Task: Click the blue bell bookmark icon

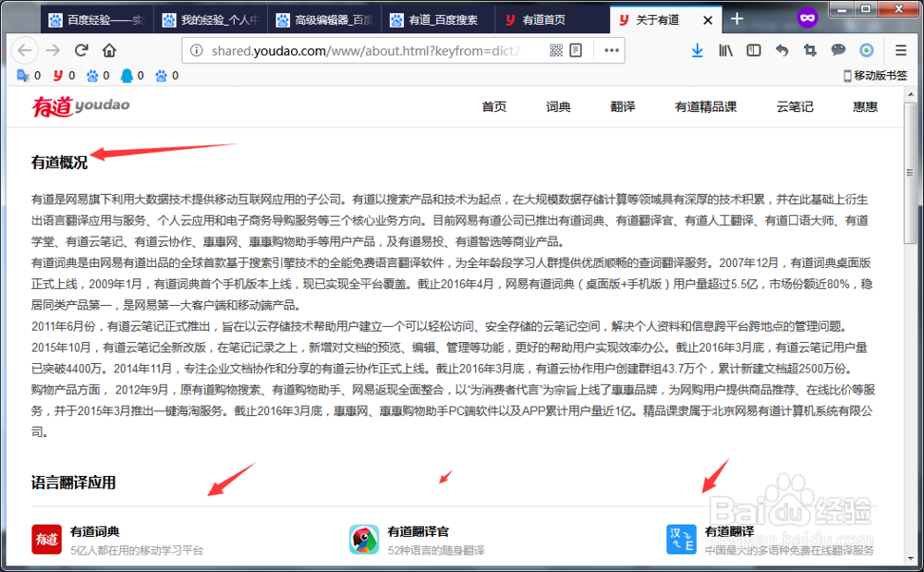Action: point(127,76)
